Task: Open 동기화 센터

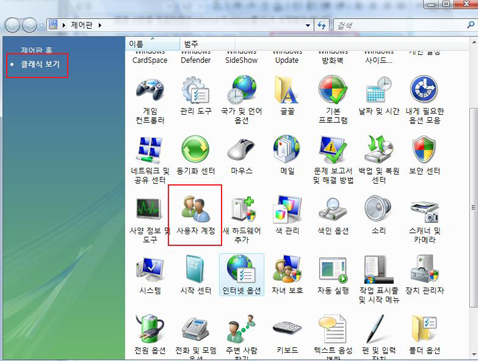Action: (x=196, y=156)
